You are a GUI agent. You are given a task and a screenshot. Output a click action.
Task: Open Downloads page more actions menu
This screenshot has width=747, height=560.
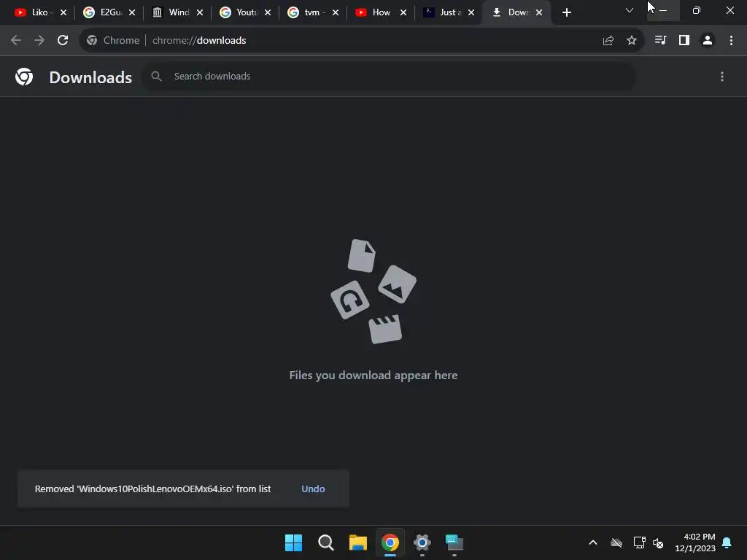coord(722,77)
